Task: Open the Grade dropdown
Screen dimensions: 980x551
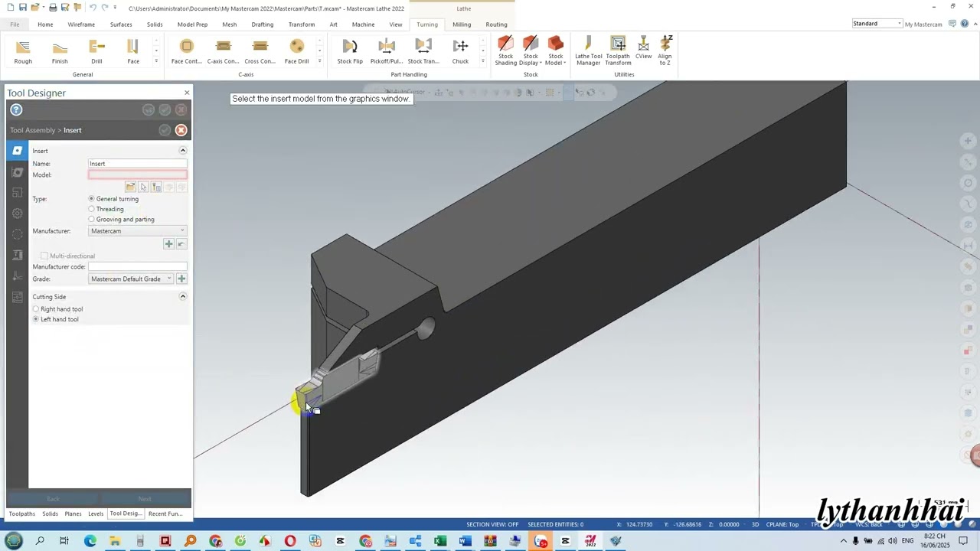Action: point(131,279)
